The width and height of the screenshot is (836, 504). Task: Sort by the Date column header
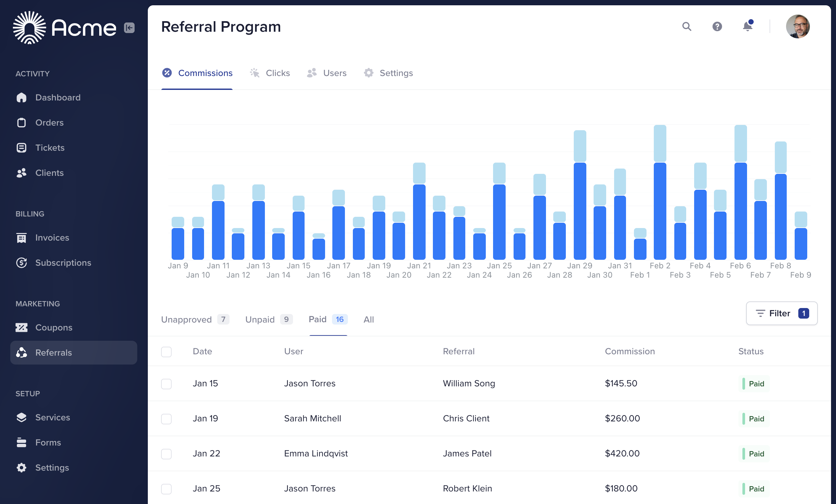[202, 351]
